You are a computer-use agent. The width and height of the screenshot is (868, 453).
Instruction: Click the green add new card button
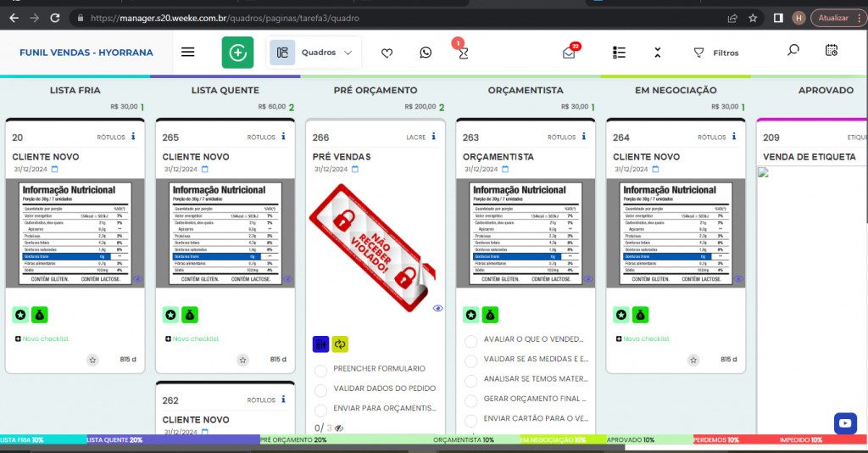(x=237, y=53)
